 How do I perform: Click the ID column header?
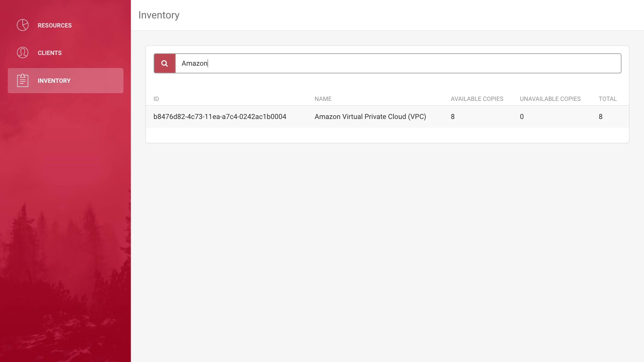tap(156, 99)
